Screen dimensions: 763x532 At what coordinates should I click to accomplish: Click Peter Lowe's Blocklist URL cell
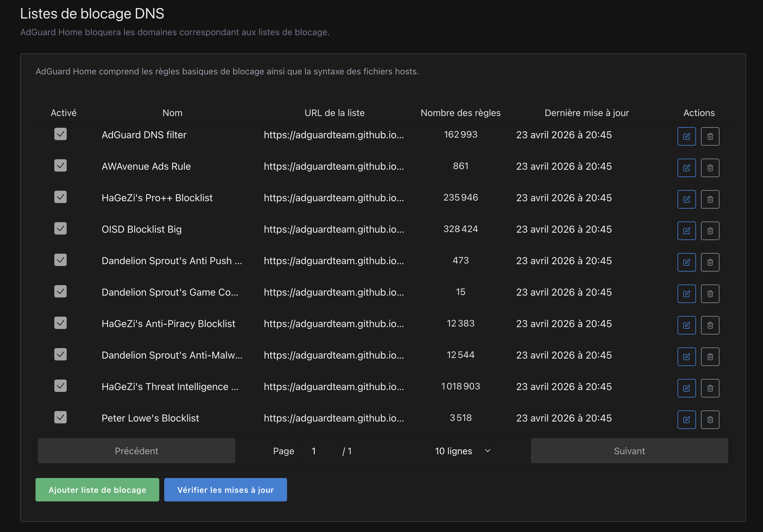coord(334,418)
